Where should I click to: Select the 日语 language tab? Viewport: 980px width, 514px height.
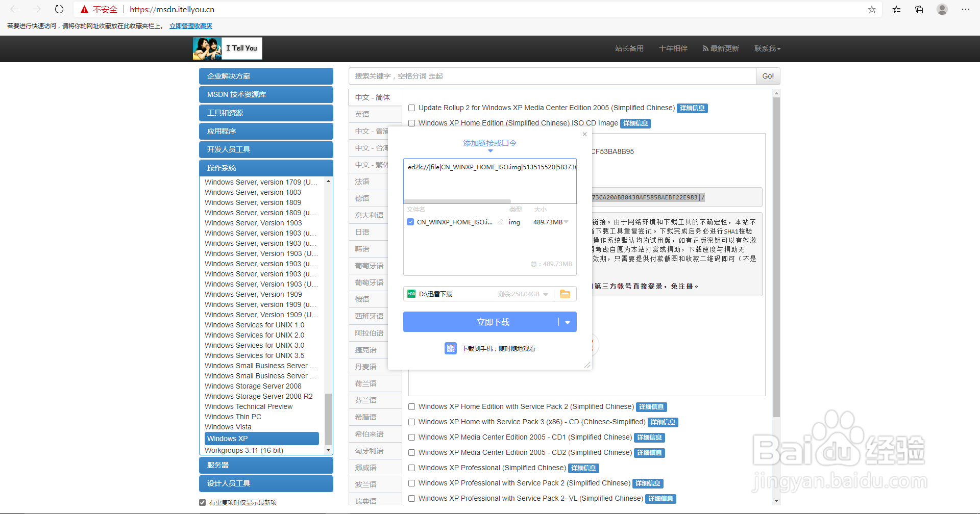(369, 232)
